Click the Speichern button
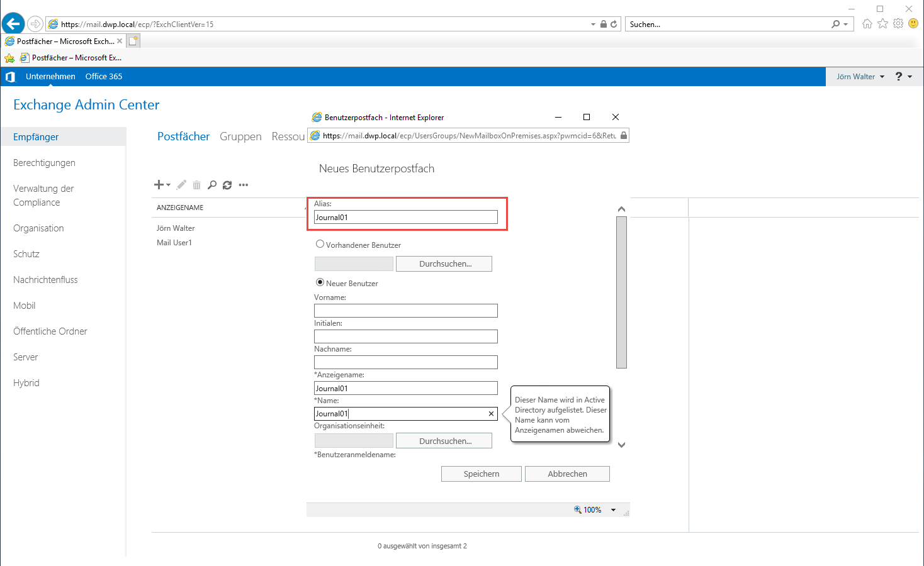 (x=481, y=474)
